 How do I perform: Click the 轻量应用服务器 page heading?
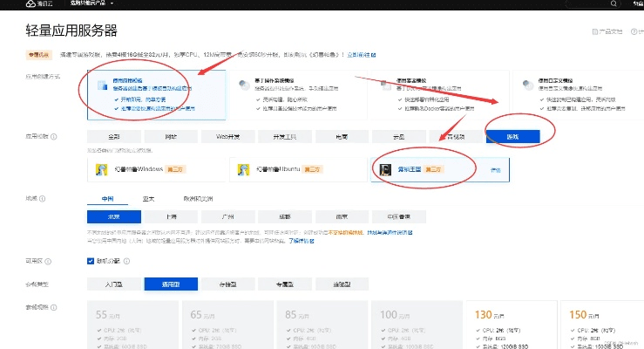tap(71, 31)
